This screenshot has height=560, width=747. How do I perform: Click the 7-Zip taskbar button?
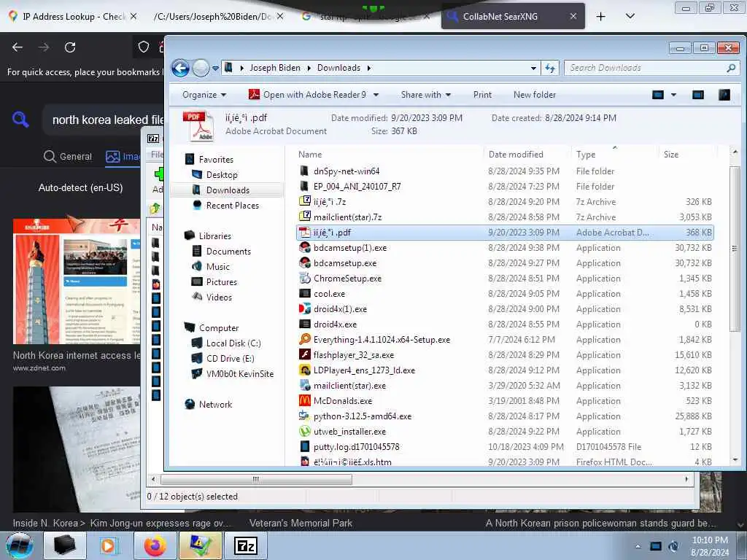pyautogui.click(x=245, y=545)
